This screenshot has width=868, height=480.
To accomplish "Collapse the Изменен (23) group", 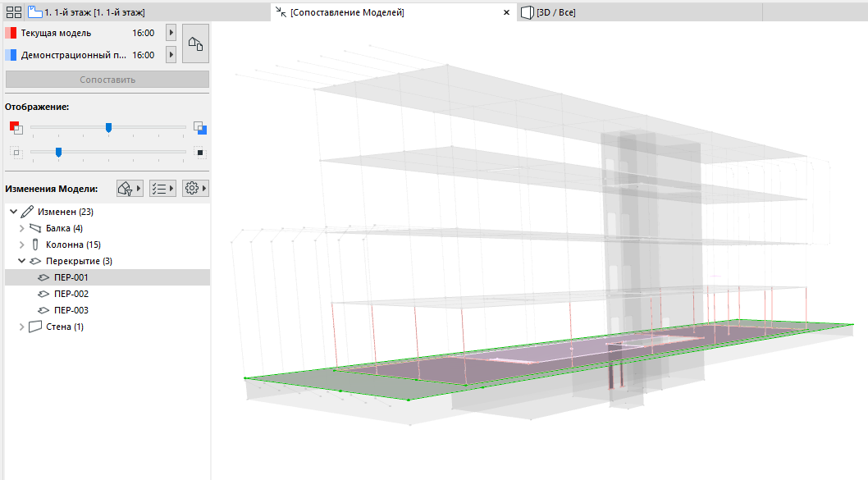I will (14, 212).
